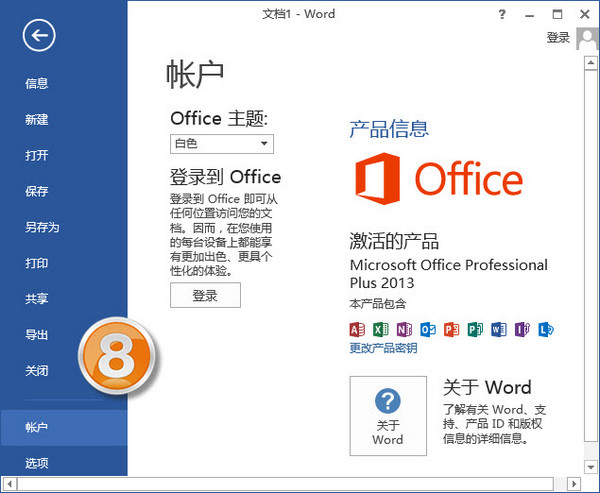Click the 关于 Word button

point(388,416)
